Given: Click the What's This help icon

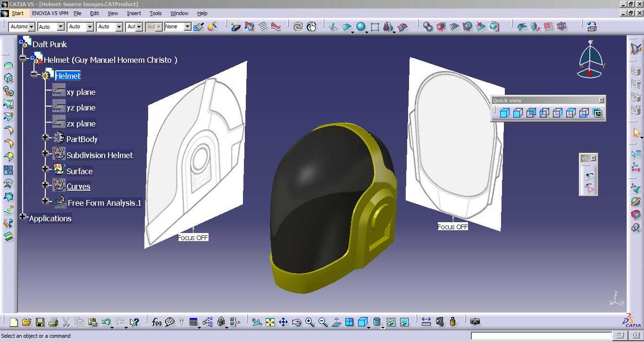Looking at the screenshot, I should [x=134, y=322].
